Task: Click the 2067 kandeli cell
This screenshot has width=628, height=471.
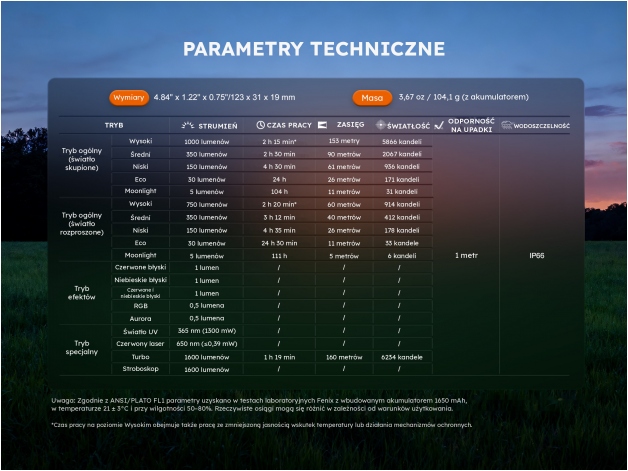Action: coord(402,154)
